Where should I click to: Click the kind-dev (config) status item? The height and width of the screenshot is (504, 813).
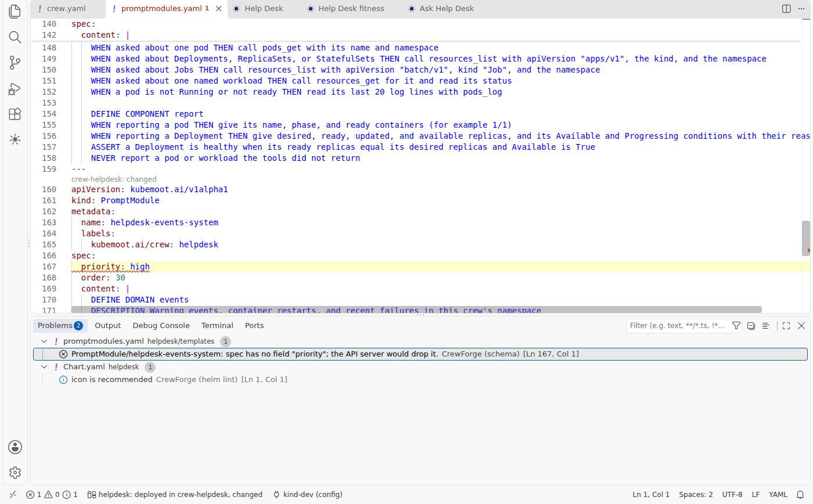coord(307,495)
